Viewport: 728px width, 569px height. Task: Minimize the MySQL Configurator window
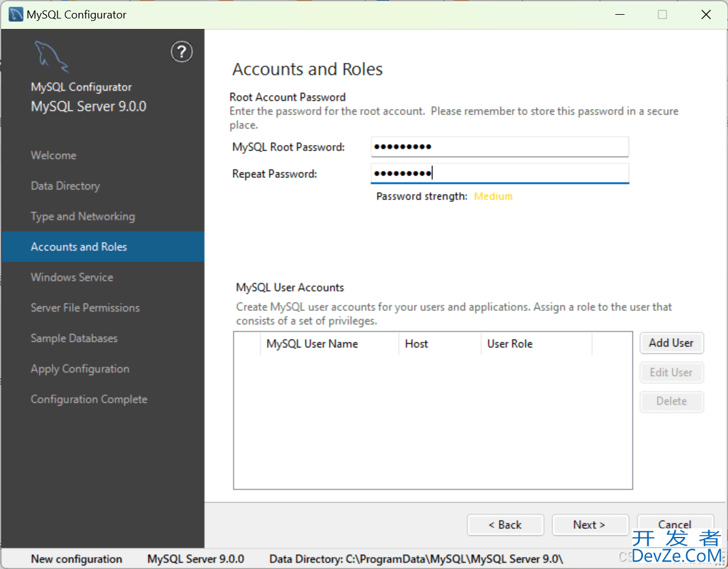(x=620, y=14)
